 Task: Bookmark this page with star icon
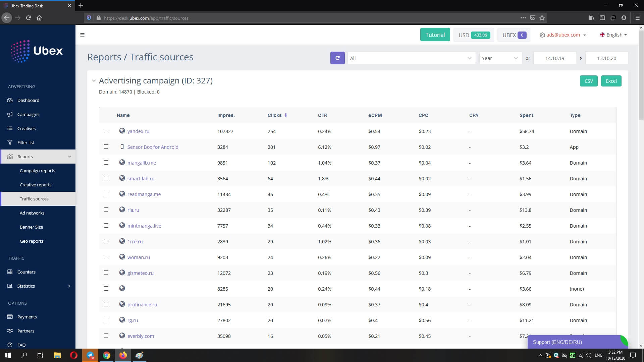tap(542, 18)
